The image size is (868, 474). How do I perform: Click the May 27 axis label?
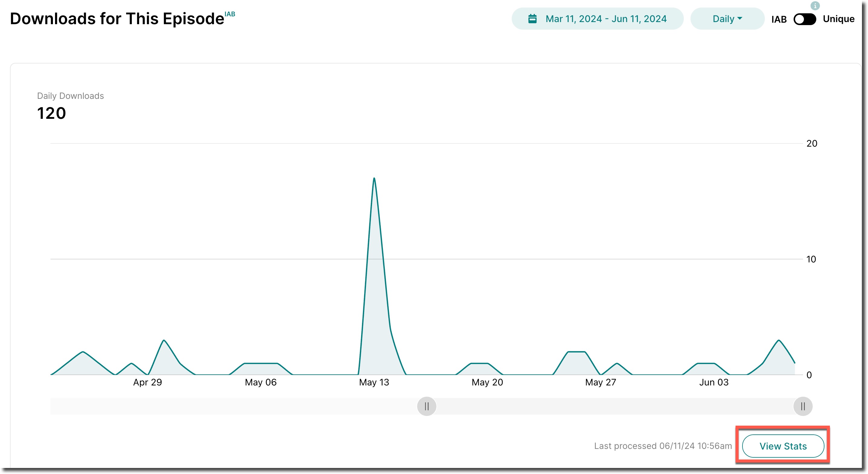(600, 382)
